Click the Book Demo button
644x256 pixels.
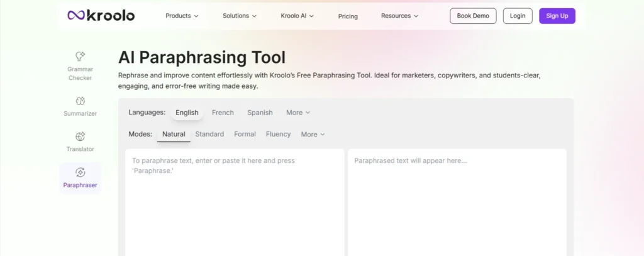click(x=473, y=16)
